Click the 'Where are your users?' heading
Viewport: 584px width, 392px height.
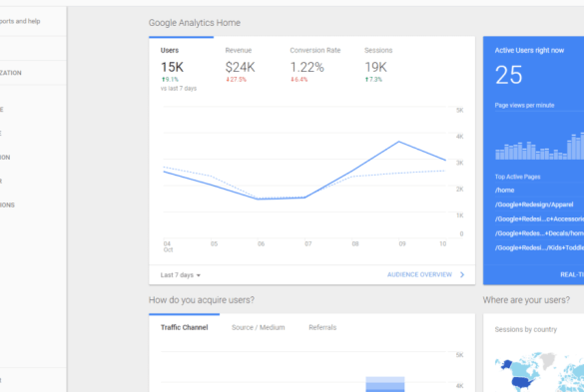point(526,300)
